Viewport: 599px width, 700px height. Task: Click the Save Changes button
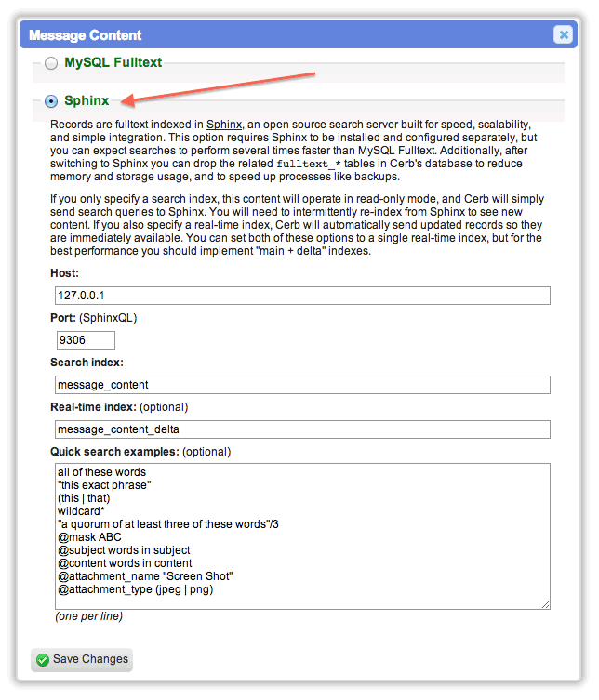coord(82,660)
